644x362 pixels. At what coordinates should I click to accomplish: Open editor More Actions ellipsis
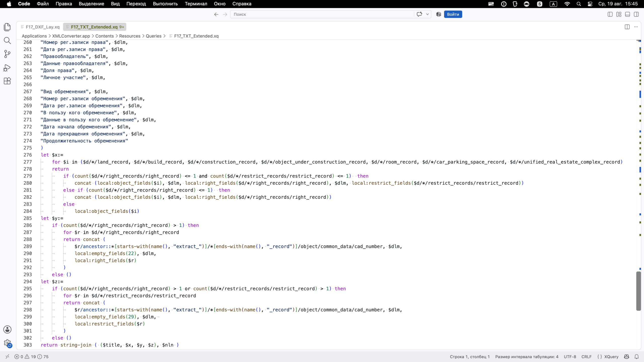coord(636,27)
